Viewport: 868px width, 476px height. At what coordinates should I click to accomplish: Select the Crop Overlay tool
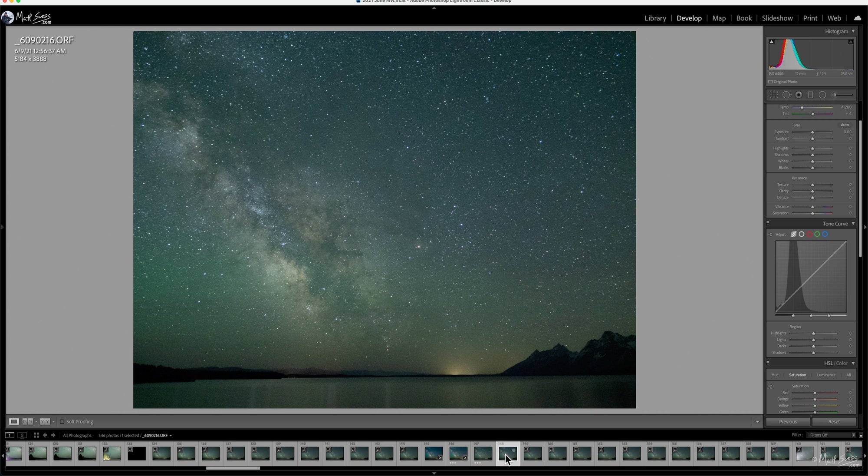click(774, 95)
